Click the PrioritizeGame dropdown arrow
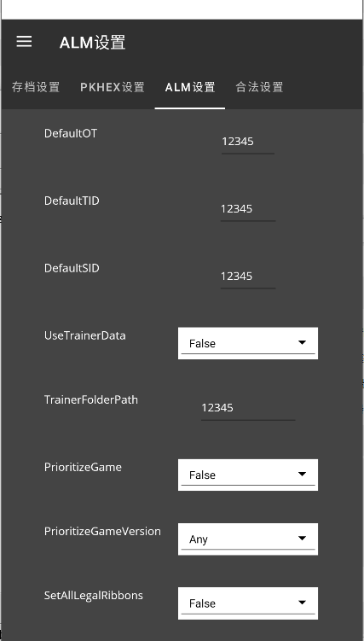This screenshot has width=364, height=641. [x=302, y=475]
